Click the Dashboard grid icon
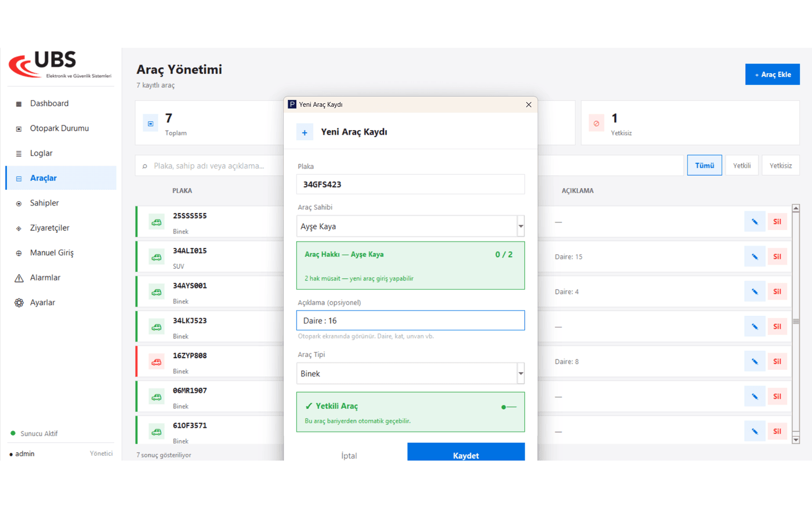This screenshot has width=812, height=508. point(19,104)
